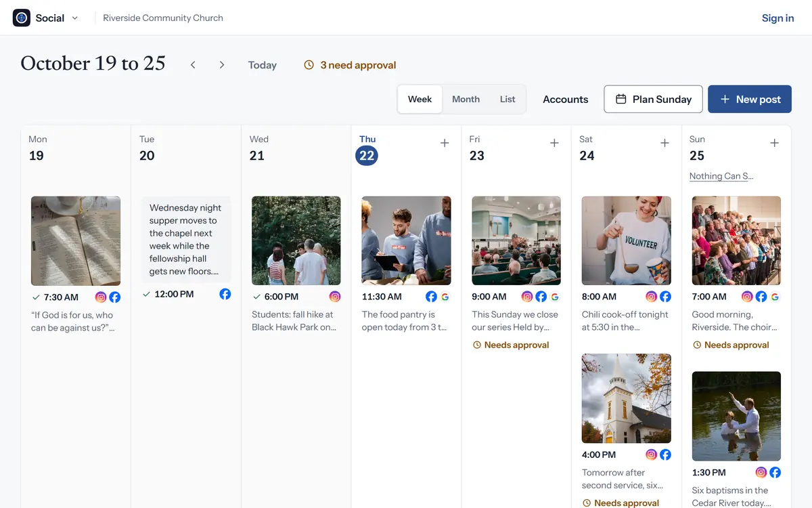The image size is (812, 508).
Task: Click Google icon on the 9:00 AM post
Action: (556, 297)
